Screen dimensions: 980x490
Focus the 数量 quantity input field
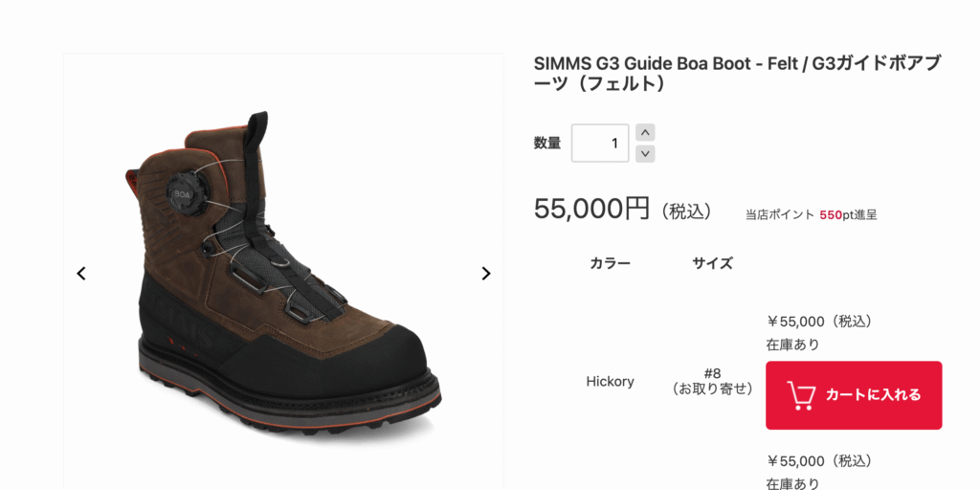(600, 144)
